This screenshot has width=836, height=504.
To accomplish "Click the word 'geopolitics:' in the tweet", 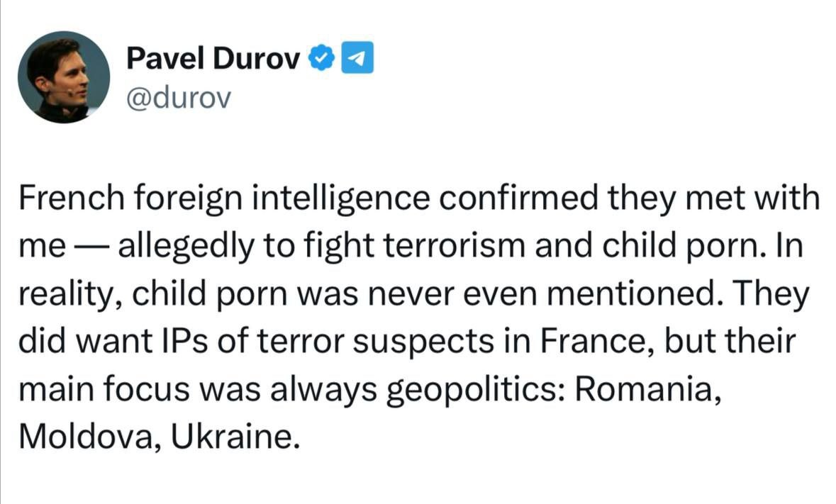I will [475, 391].
